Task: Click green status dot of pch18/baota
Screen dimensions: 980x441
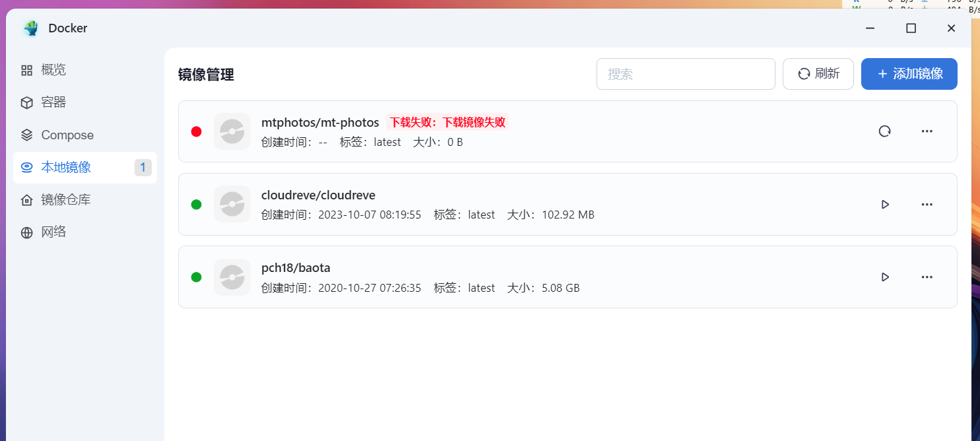Action: [x=196, y=277]
